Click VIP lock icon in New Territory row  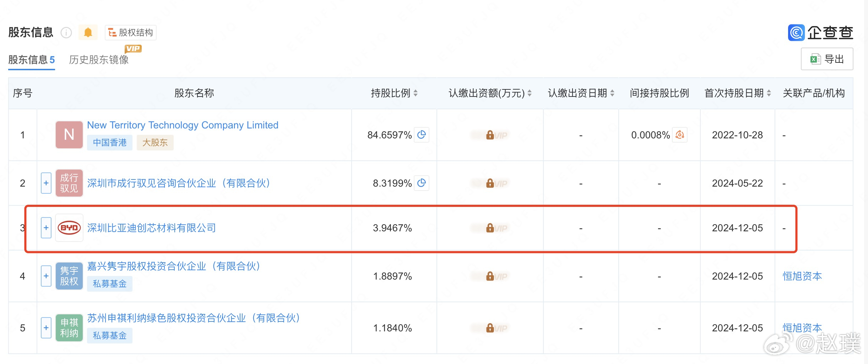(x=490, y=135)
